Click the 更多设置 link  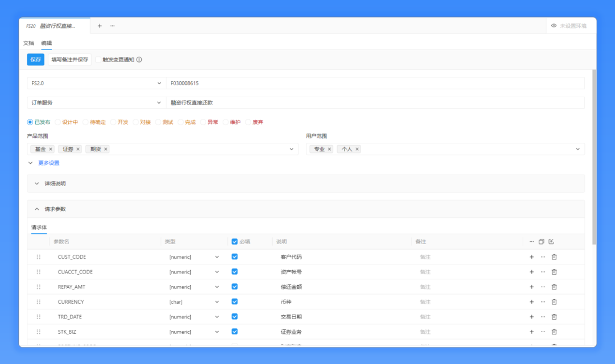click(x=48, y=163)
